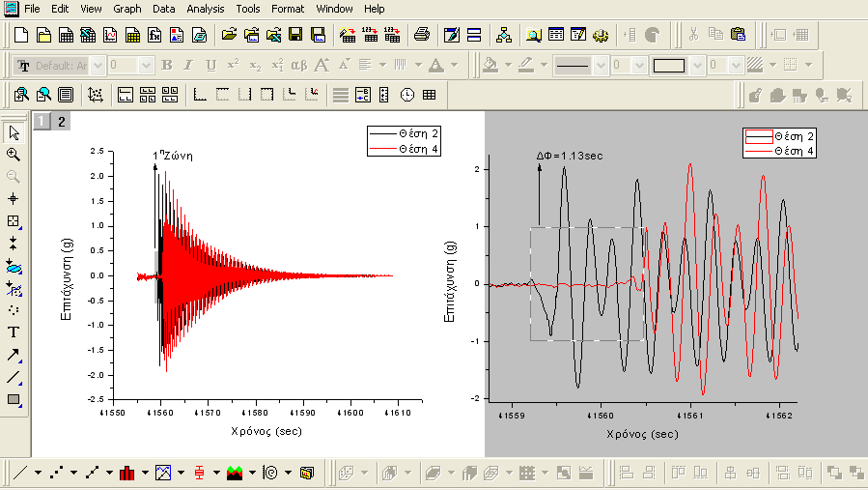Select the Draw Data points tool

14,310
